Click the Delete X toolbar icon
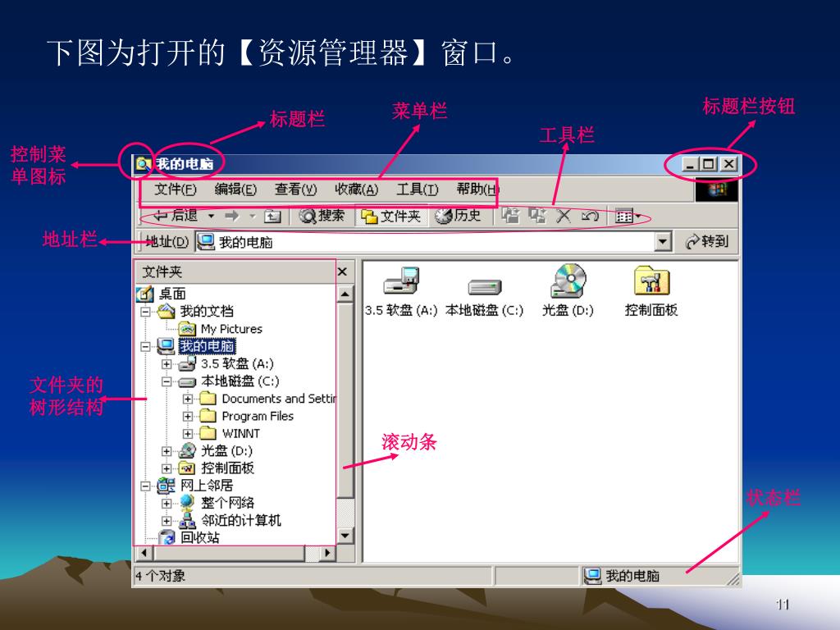The height and width of the screenshot is (630, 840). (563, 217)
